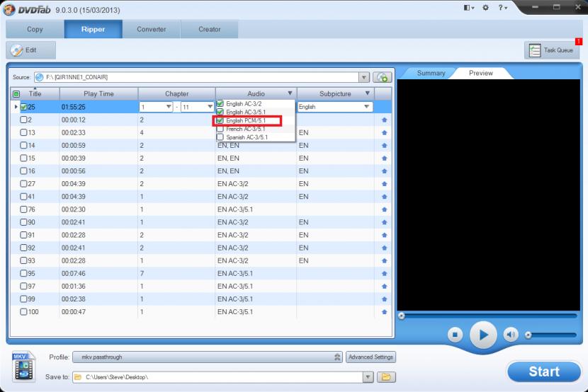Check French AC-3/5.1 audio track

[x=220, y=129]
